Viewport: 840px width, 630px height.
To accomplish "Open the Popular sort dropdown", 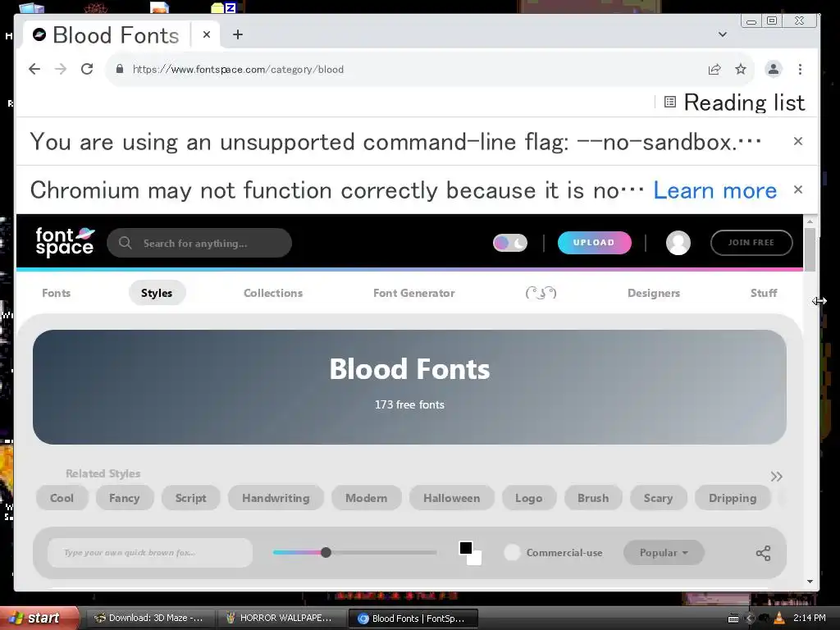I will [663, 552].
